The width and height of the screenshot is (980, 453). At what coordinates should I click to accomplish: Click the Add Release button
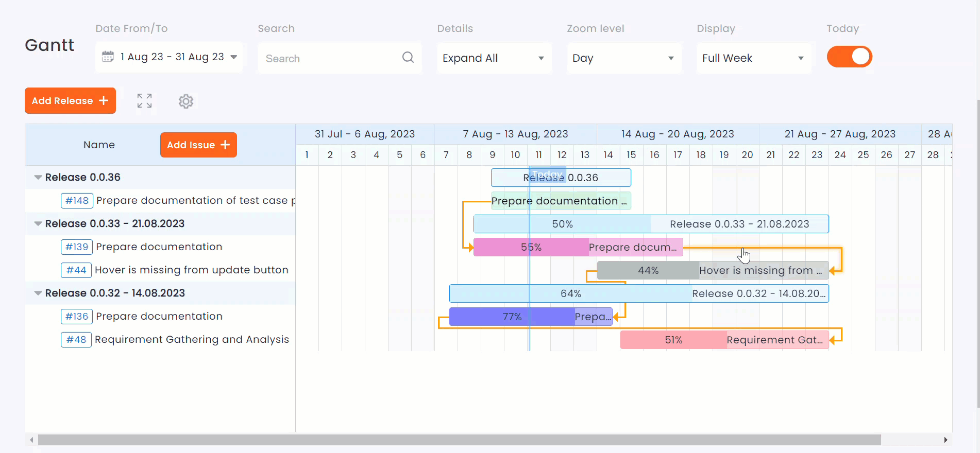point(70,101)
